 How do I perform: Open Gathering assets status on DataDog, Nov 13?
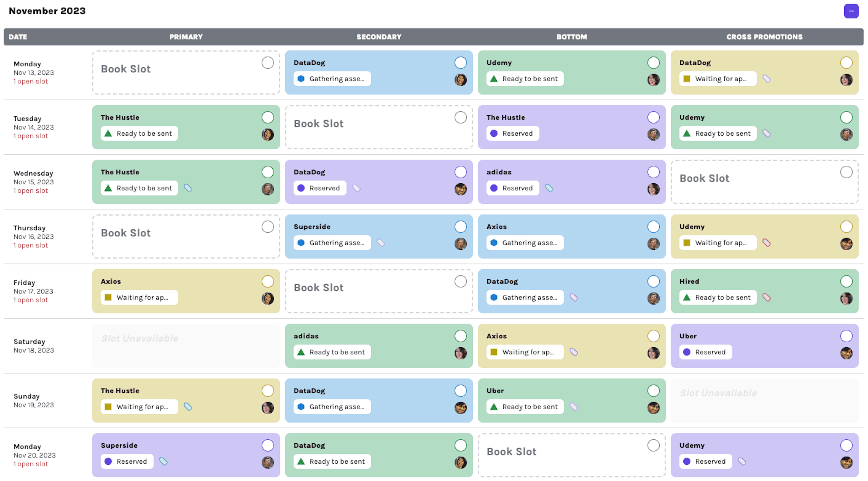(332, 79)
